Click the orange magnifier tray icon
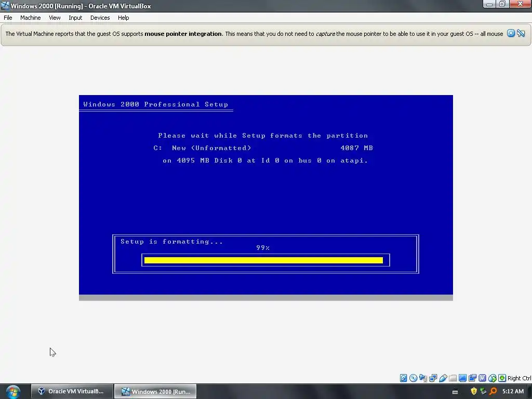The height and width of the screenshot is (399, 532). (493, 391)
